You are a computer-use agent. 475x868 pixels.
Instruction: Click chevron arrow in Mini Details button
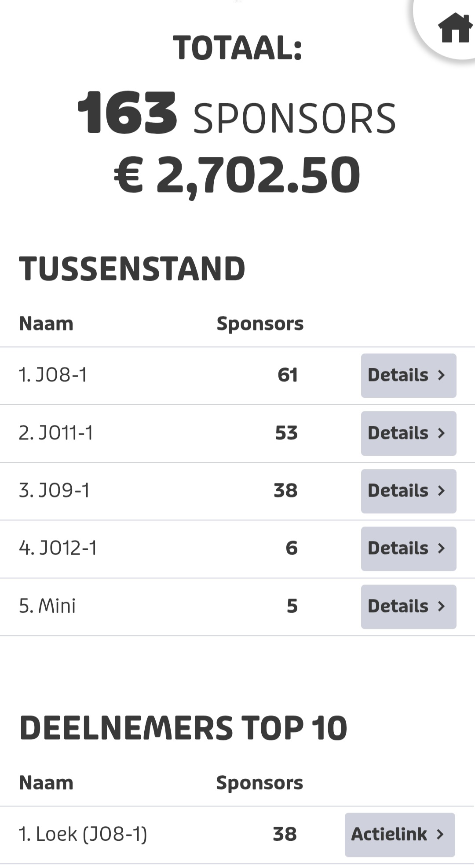(x=442, y=607)
